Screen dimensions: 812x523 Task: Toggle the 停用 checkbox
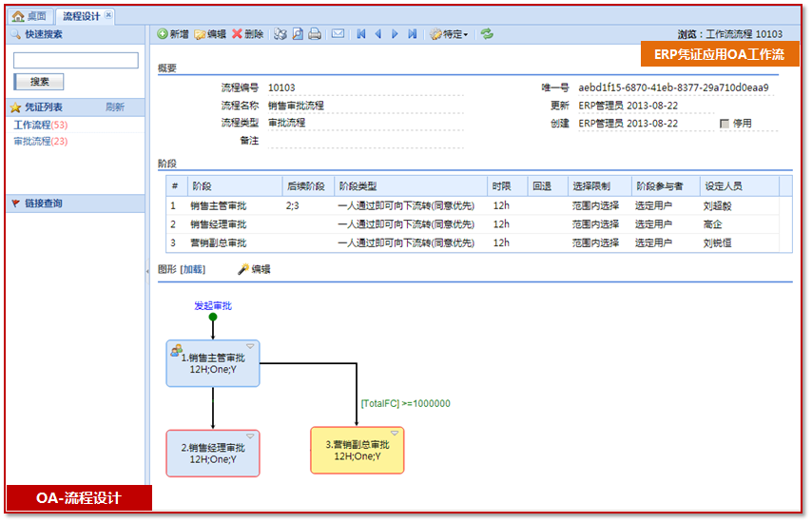pyautogui.click(x=725, y=124)
